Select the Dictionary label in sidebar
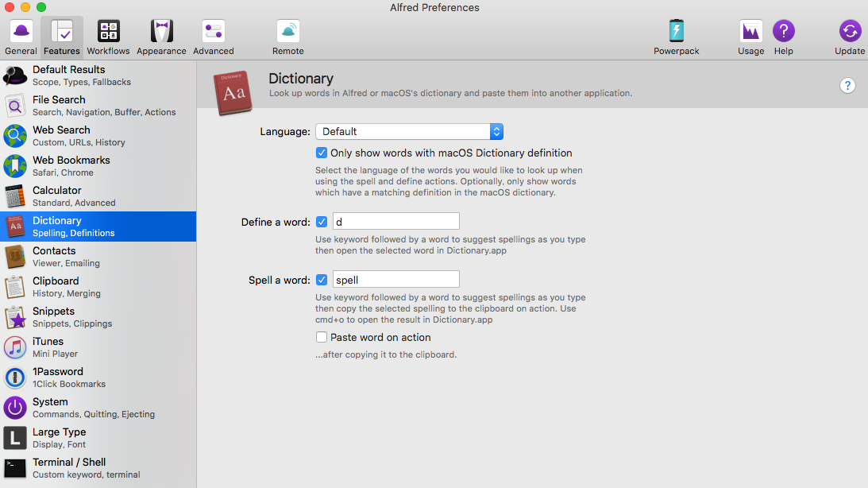868x488 pixels. [57, 220]
